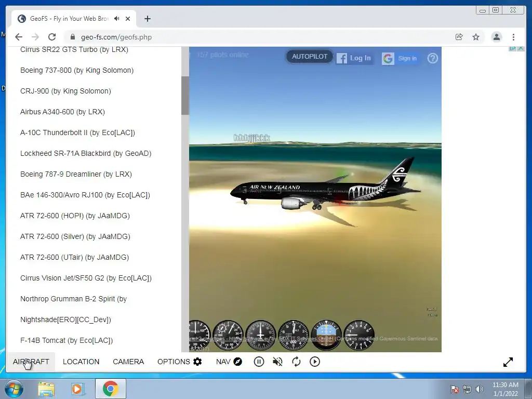Open the NAV compass panel
Viewport: 532px width, 399px height.
tap(229, 362)
